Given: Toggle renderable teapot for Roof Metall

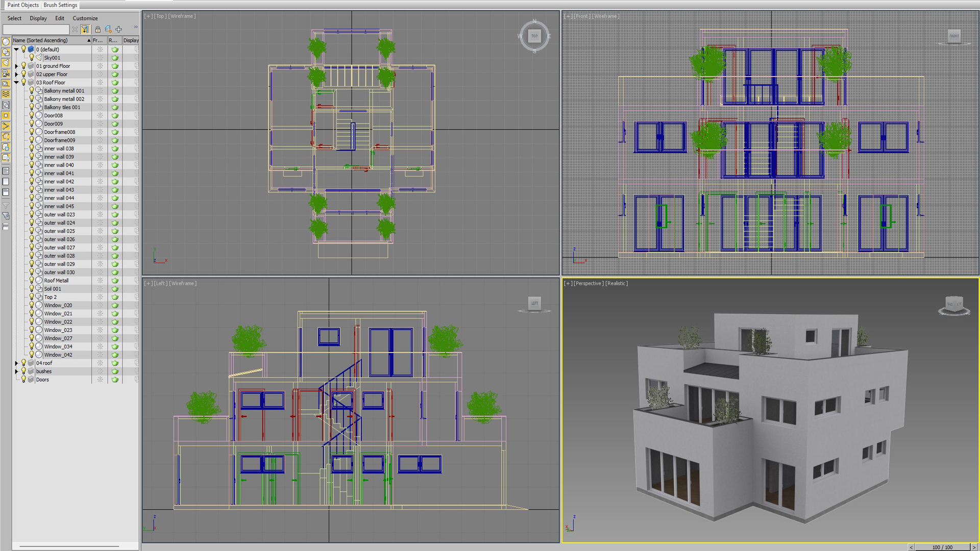Looking at the screenshot, I should click(115, 281).
